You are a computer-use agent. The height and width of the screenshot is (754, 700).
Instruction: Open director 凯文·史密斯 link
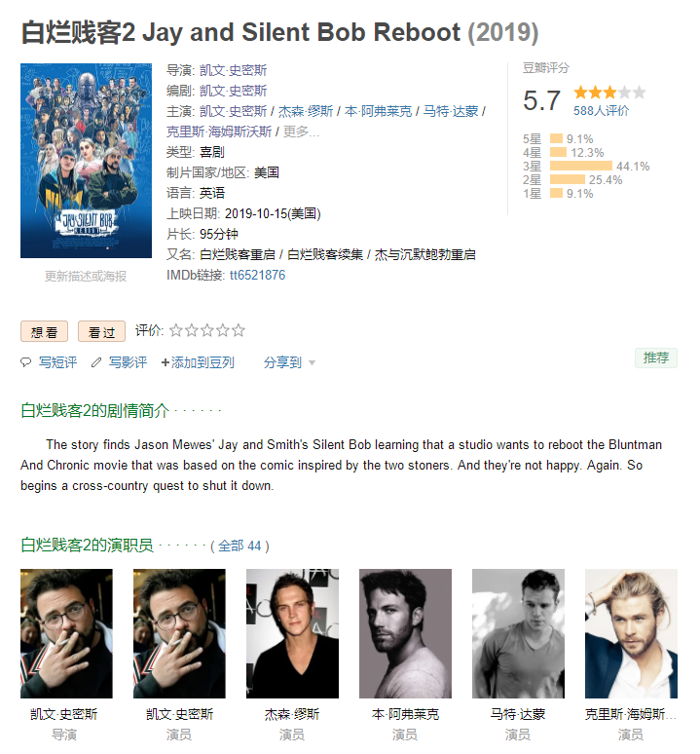coord(233,70)
